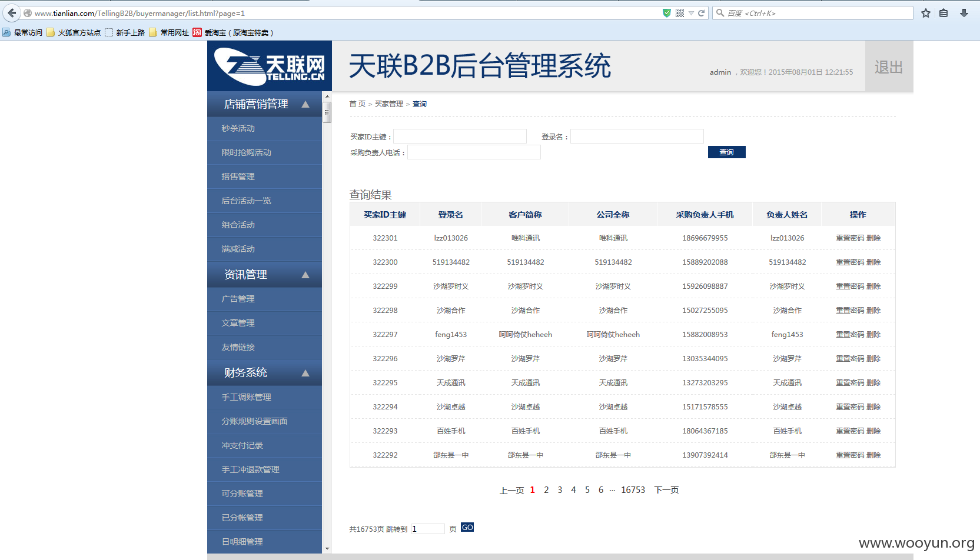Click the 查询 search button

(727, 152)
